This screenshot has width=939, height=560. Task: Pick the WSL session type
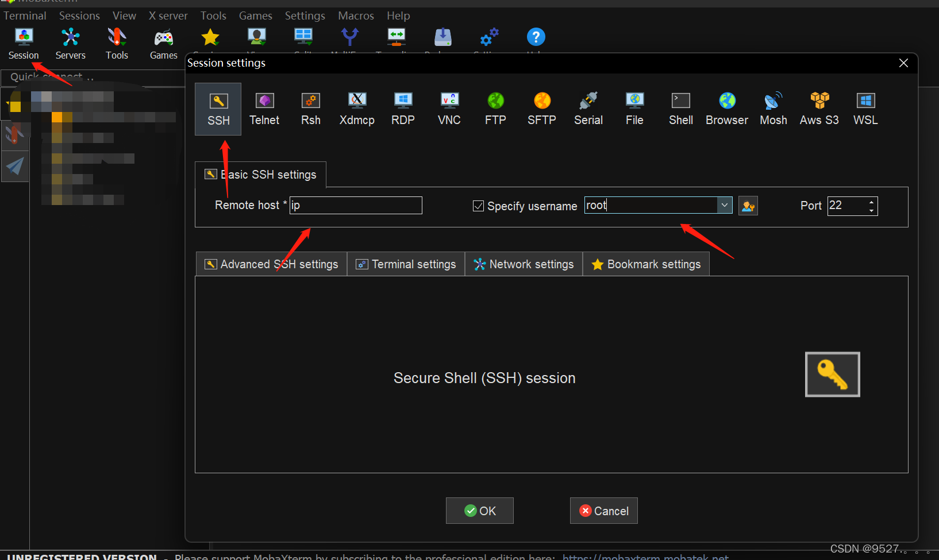click(865, 109)
